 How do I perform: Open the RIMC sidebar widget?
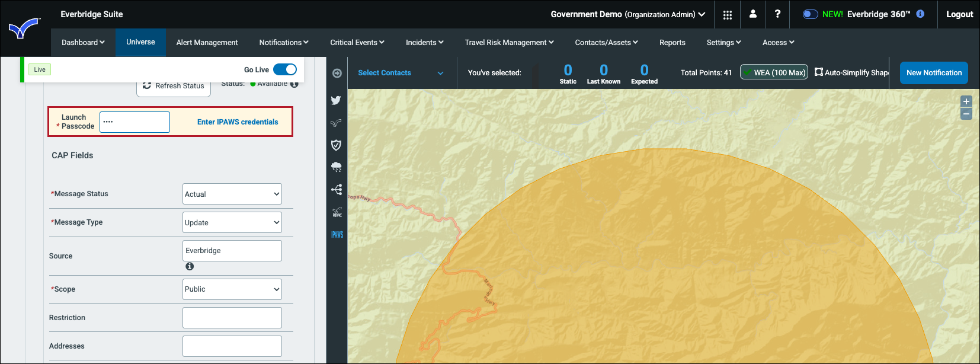337,212
